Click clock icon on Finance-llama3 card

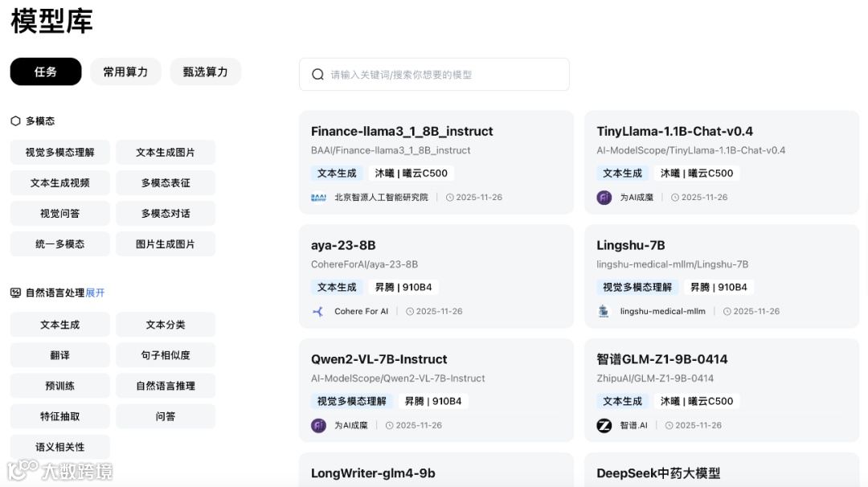tap(449, 197)
